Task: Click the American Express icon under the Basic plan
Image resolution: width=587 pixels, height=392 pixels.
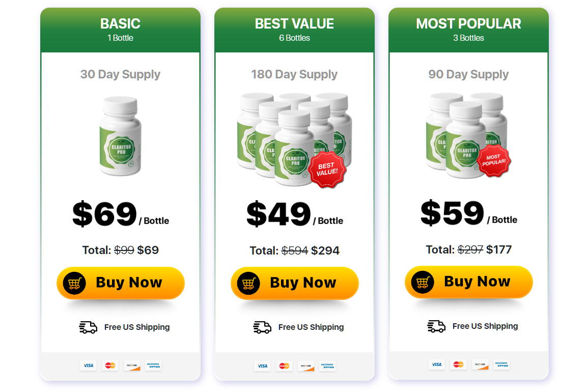Action: pos(153,366)
